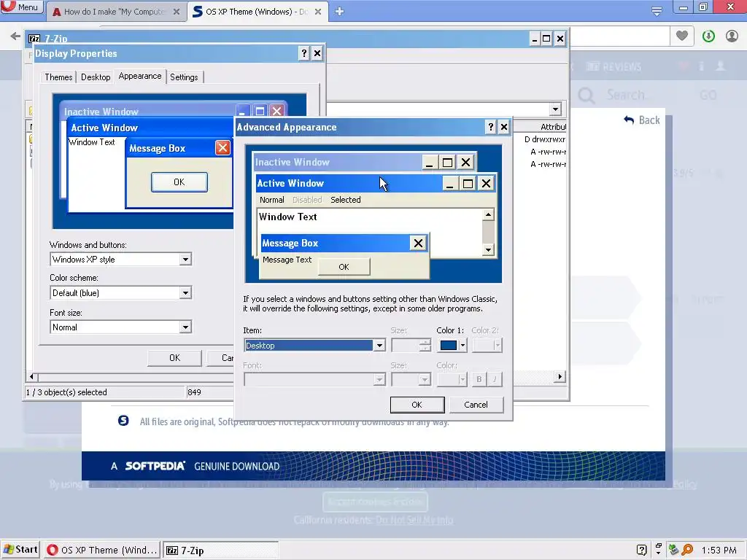The height and width of the screenshot is (560, 747).
Task: Click the 7-Zip horizontal scrollbar right arrow
Action: 560,377
